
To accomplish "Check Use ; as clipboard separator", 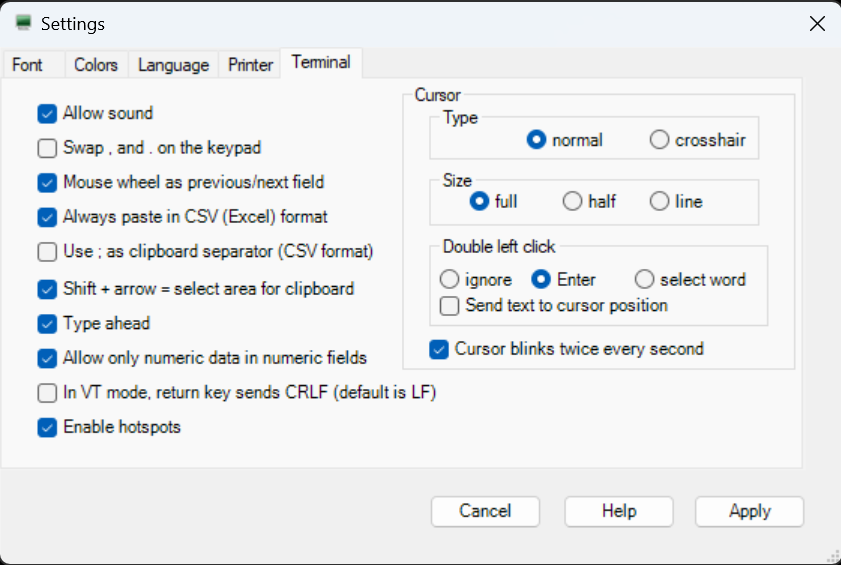I will pyautogui.click(x=47, y=251).
